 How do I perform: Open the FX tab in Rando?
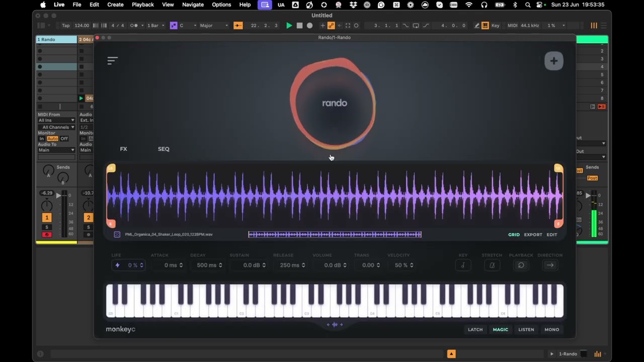[x=123, y=149]
